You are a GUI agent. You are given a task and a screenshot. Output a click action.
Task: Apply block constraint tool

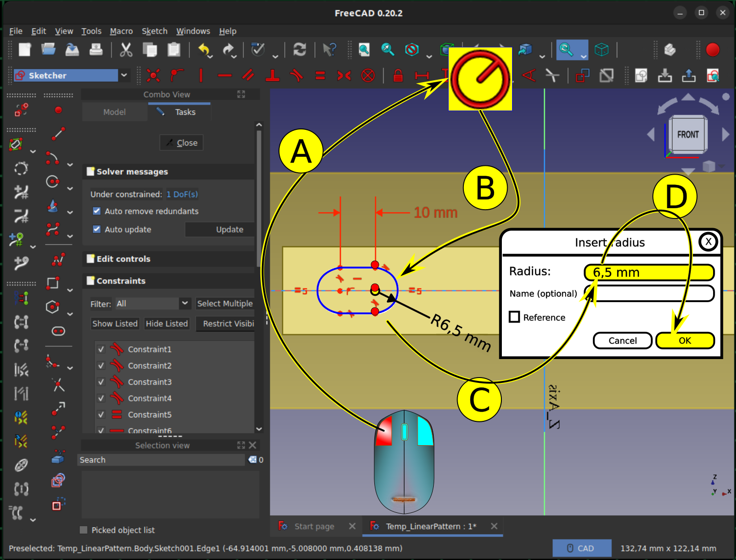[x=368, y=75]
